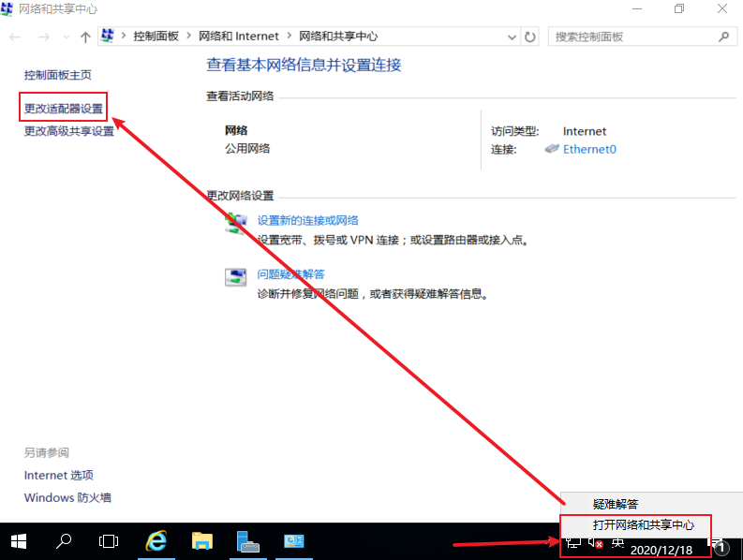Click the network tray icon
The image size is (743, 560).
point(573,543)
